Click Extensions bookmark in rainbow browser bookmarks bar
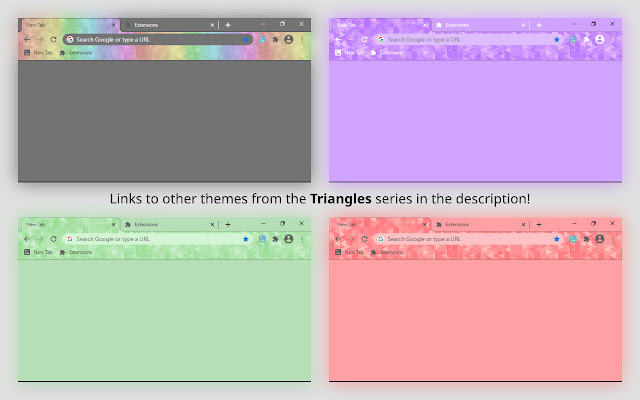 pyautogui.click(x=76, y=53)
